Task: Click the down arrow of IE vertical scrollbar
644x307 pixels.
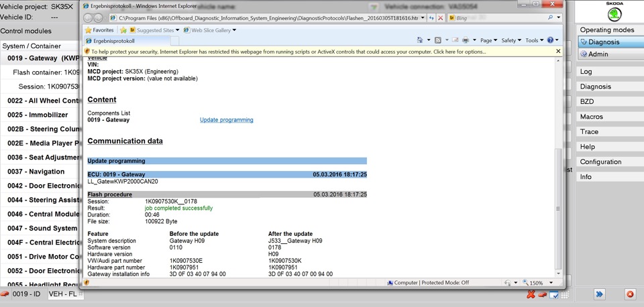Action: pyautogui.click(x=558, y=273)
